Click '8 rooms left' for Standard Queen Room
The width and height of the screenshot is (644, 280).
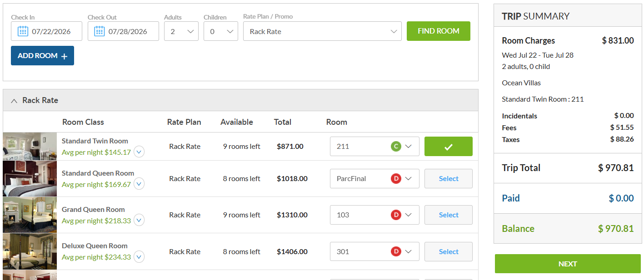coord(242,178)
